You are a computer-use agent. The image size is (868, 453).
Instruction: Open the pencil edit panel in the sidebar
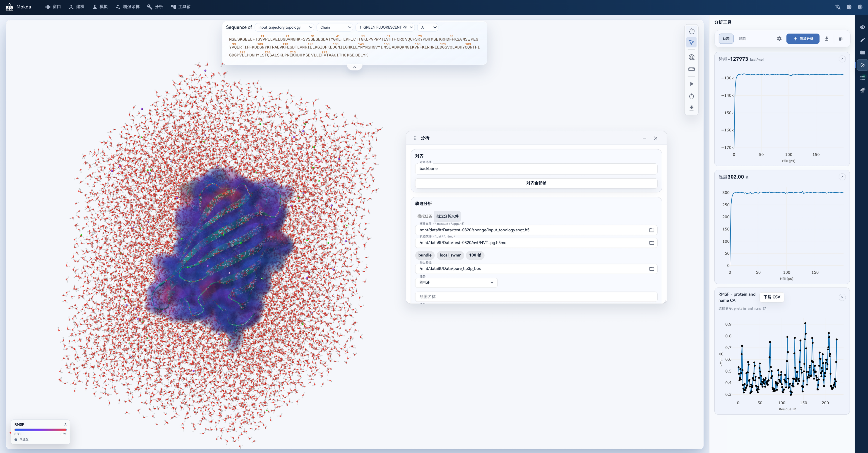[863, 40]
